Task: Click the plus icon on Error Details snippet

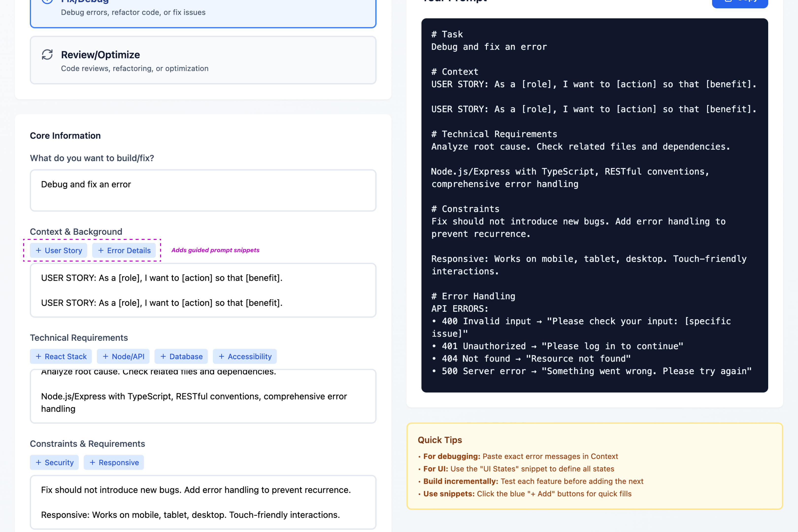Action: (101, 250)
